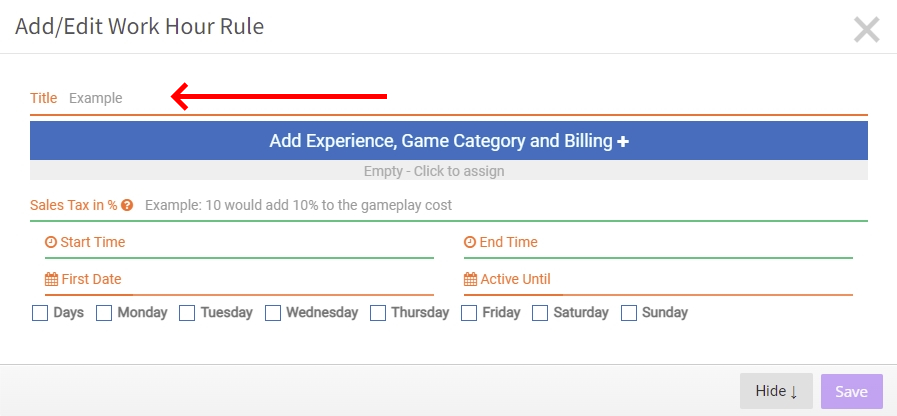Click Add Experience, Game Category and Billing button
897x416 pixels.
click(x=448, y=141)
